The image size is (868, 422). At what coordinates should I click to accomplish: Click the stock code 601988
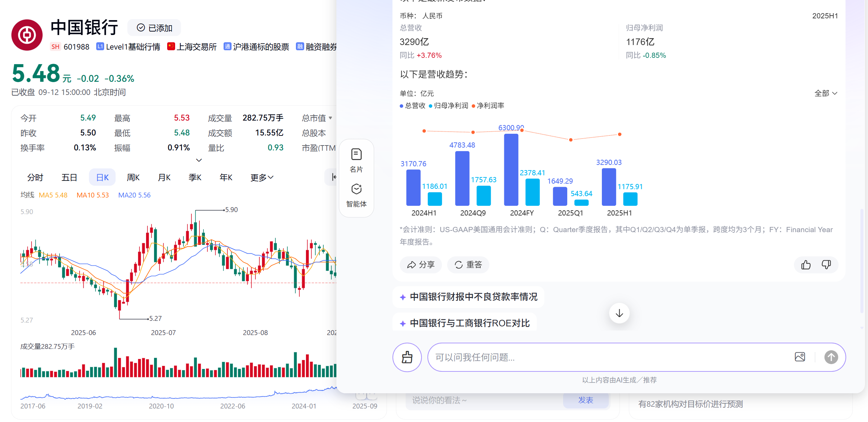coord(76,47)
